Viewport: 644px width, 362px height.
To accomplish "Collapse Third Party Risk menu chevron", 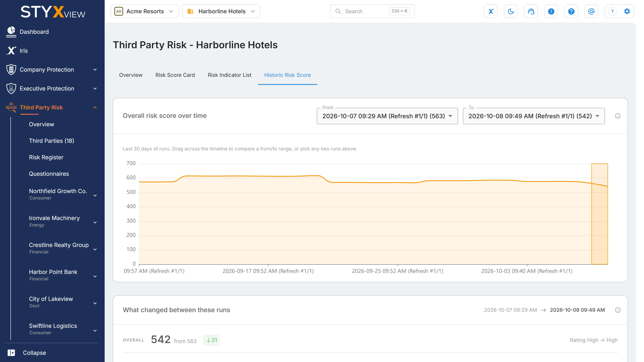I will [x=95, y=107].
